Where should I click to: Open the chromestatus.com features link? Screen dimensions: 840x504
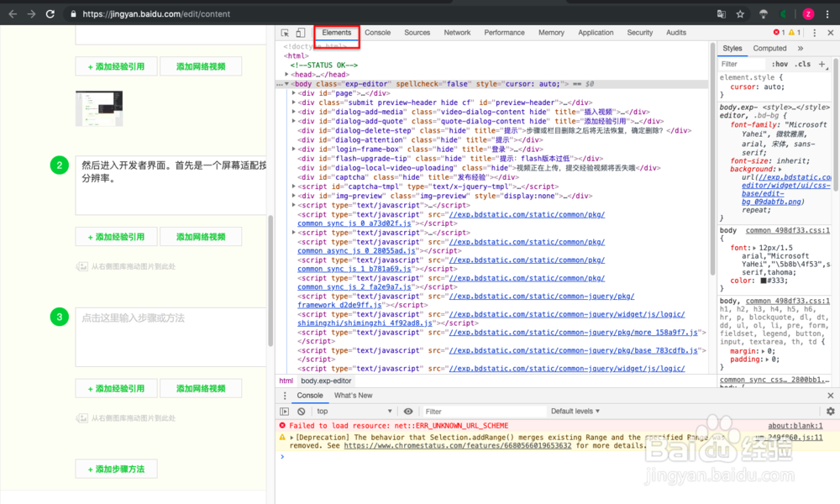[x=458, y=445]
